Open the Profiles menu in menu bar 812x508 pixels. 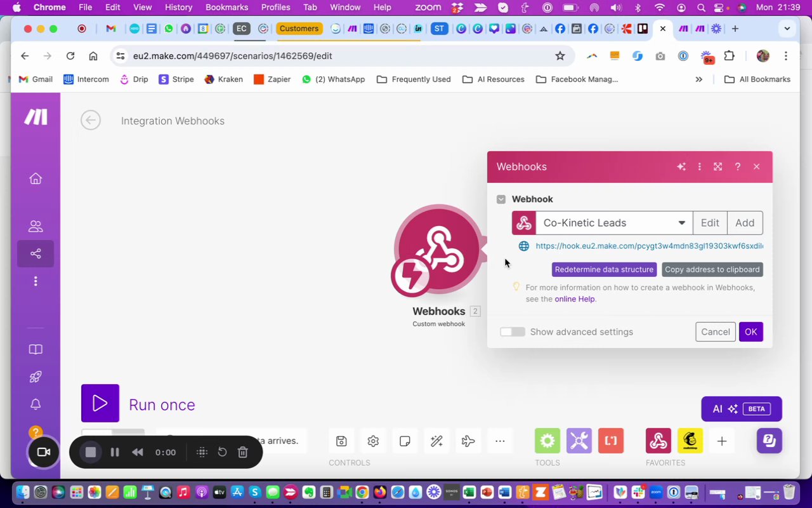coord(275,8)
